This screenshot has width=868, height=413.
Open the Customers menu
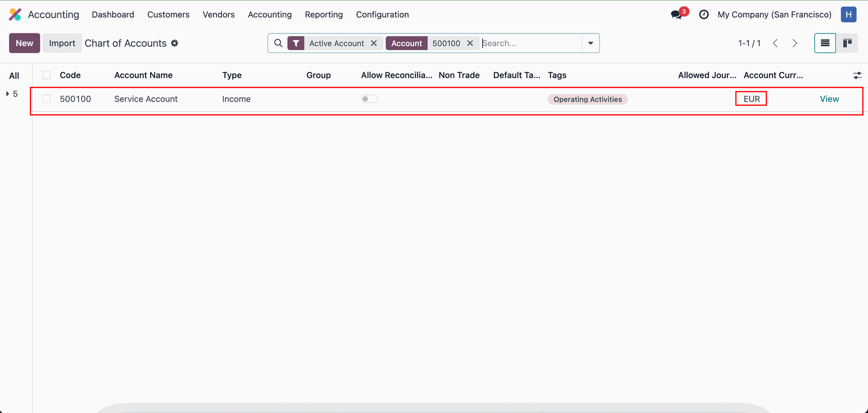pos(168,14)
